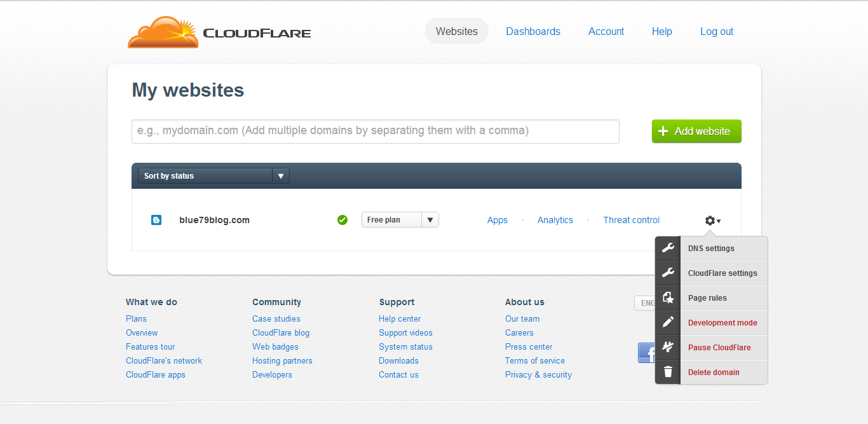Open the Support videos link

pos(405,332)
